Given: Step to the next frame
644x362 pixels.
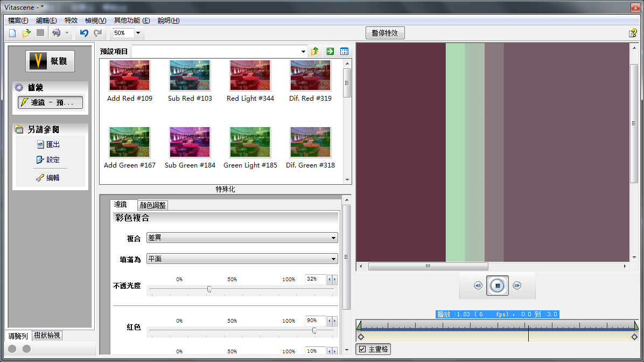Looking at the screenshot, I should [517, 286].
